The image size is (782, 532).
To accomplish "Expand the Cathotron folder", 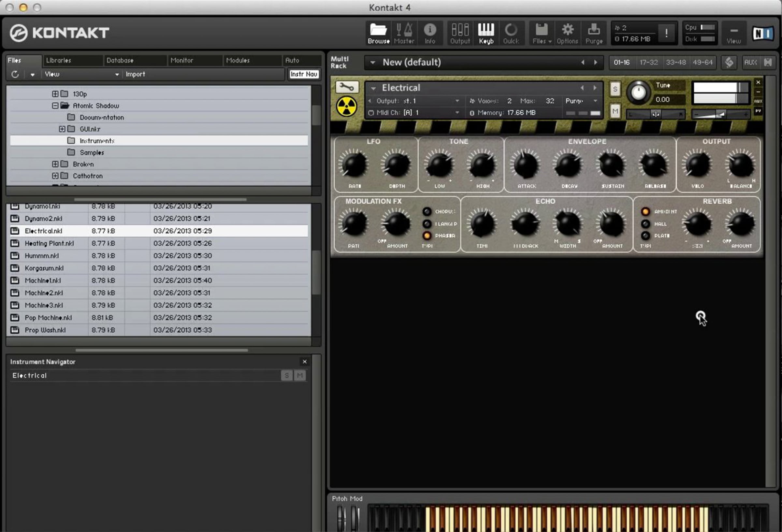I will pos(55,176).
